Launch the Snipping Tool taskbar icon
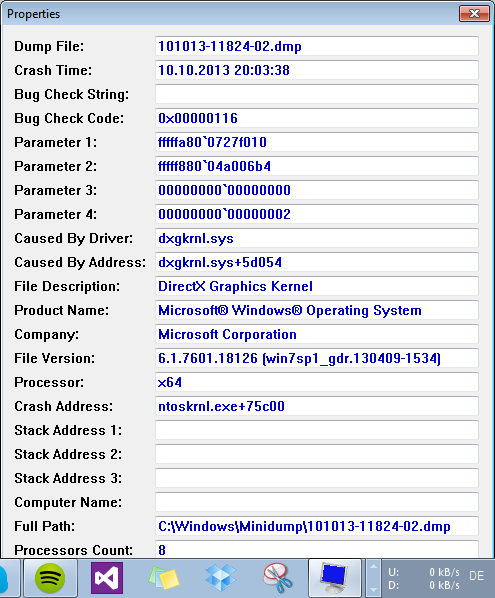The width and height of the screenshot is (495, 598). 278,578
